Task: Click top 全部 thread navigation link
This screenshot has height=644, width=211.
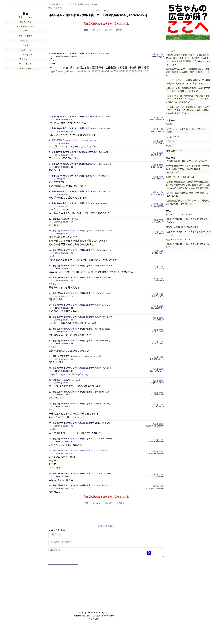Action: (86, 29)
